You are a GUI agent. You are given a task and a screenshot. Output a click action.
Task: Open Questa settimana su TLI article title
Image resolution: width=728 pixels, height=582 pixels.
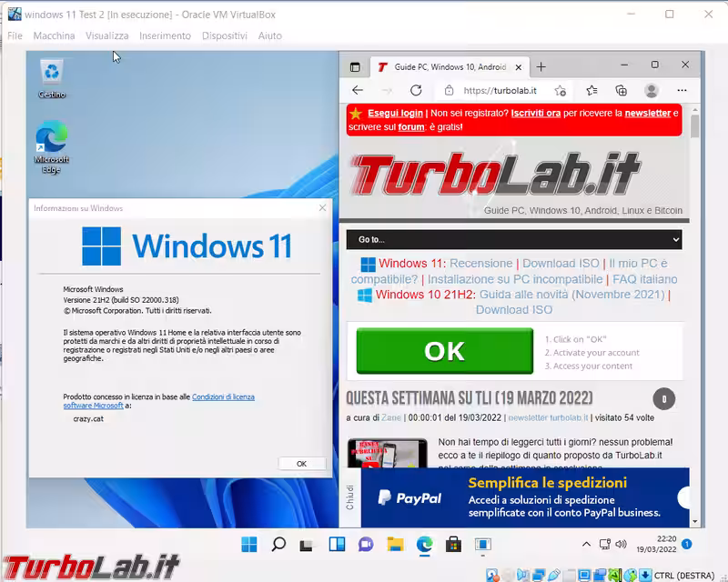tap(470, 398)
